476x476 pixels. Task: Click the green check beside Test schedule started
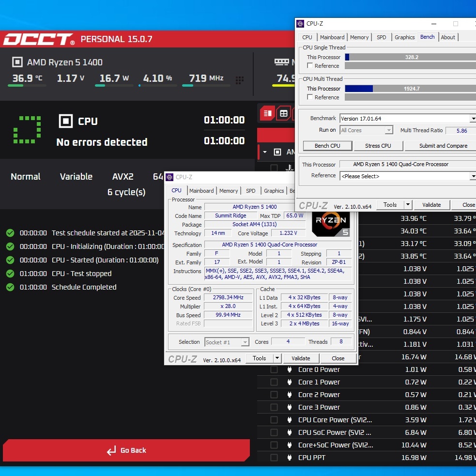coord(10,233)
